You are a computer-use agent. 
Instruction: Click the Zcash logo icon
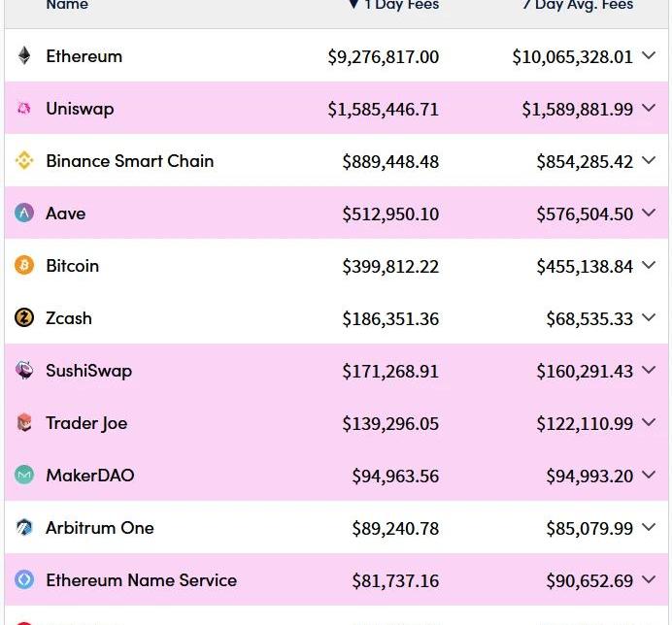(24, 318)
